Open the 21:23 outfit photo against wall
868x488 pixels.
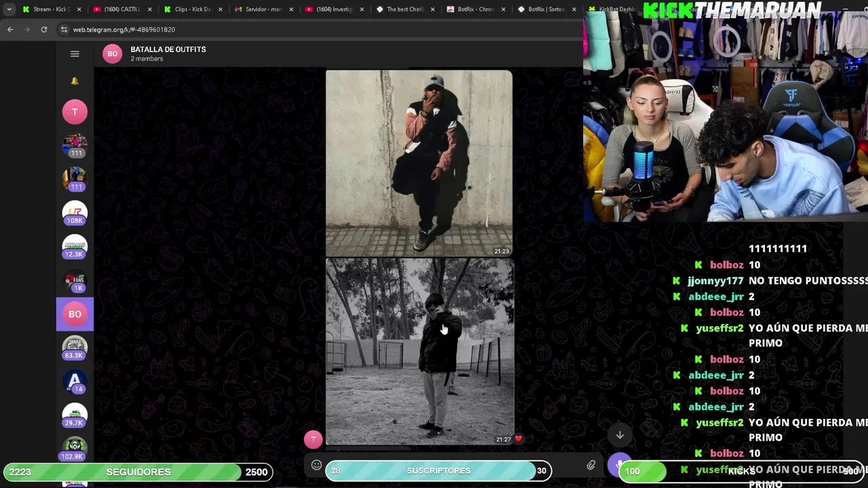(419, 163)
